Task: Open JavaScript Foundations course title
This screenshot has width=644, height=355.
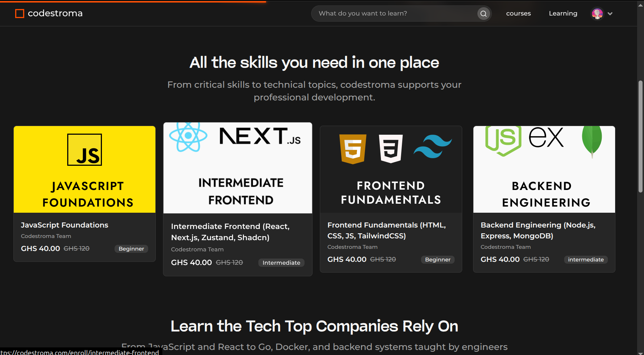Action: (65, 225)
